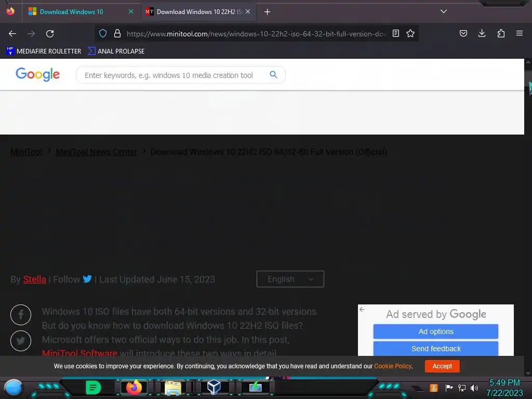Expand the list all tabs chevron
The width and height of the screenshot is (532, 399).
[x=444, y=11]
